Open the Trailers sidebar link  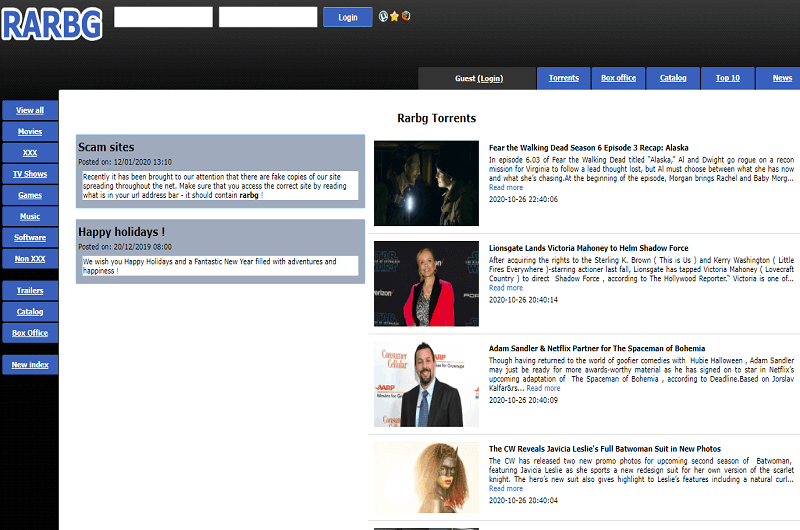pyautogui.click(x=30, y=291)
